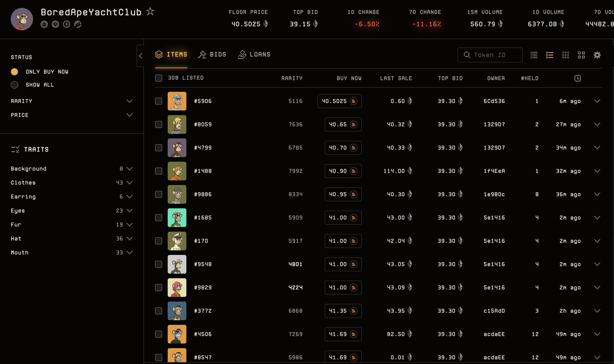Click the Traits filter icon
The width and height of the screenshot is (614, 364).
(15, 149)
